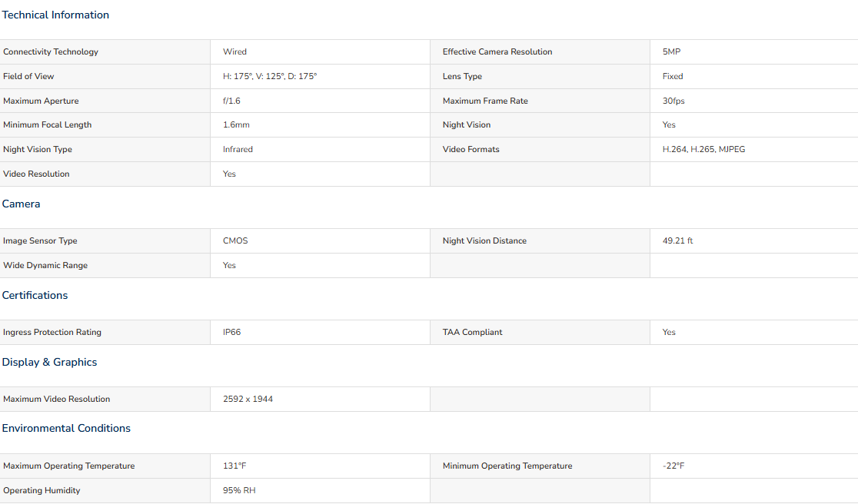Click the Certifications section heading
The height and width of the screenshot is (504, 858).
coord(35,295)
